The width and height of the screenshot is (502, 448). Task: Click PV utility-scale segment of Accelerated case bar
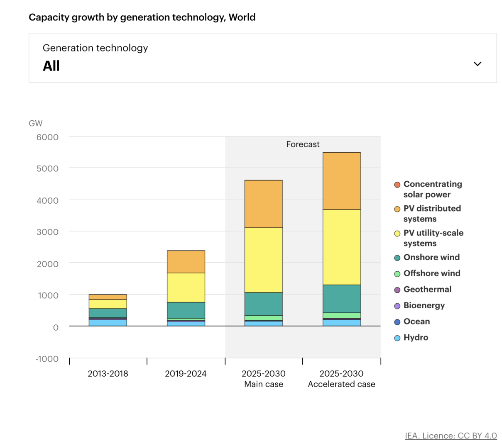tap(342, 247)
